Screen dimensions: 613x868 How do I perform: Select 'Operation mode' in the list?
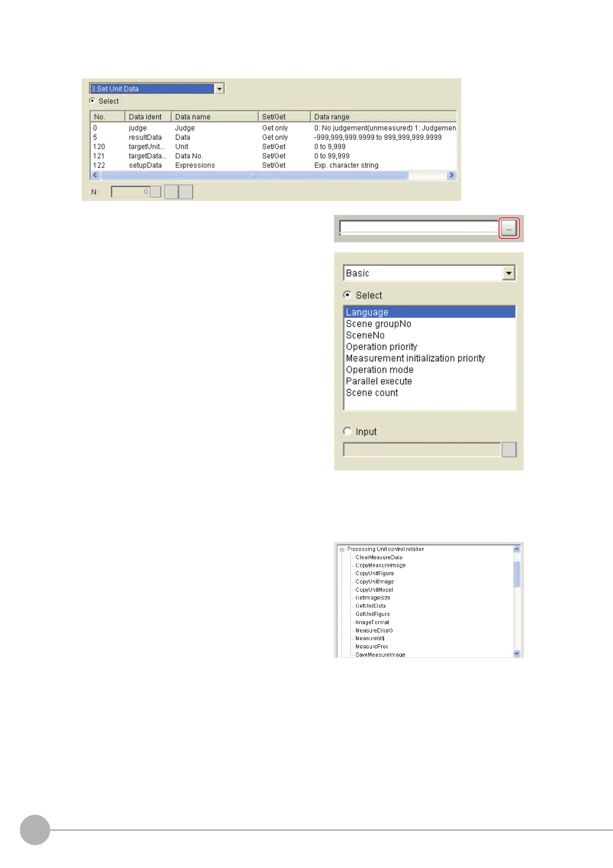point(429,370)
